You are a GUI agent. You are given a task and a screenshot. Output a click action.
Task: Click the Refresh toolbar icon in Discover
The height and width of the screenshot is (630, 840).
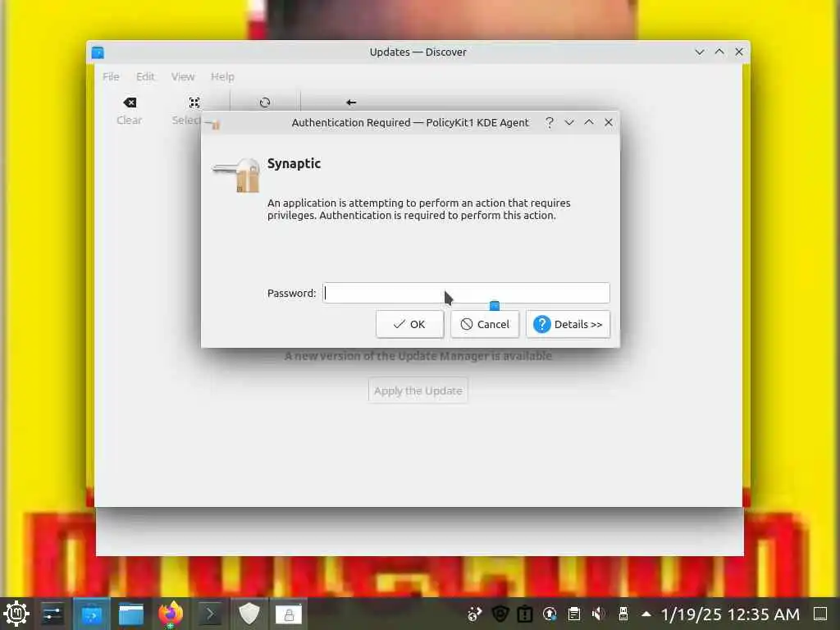(265, 103)
